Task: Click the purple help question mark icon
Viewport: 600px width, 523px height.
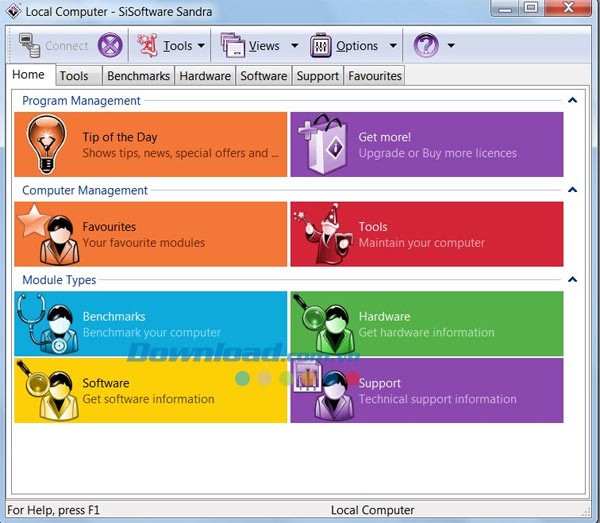Action: (x=426, y=46)
